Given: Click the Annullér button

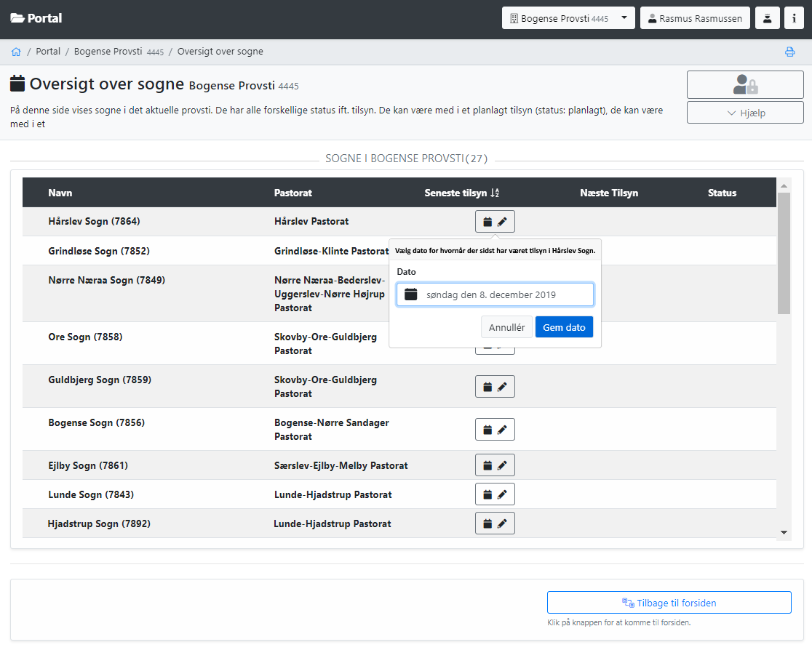Looking at the screenshot, I should pos(506,327).
